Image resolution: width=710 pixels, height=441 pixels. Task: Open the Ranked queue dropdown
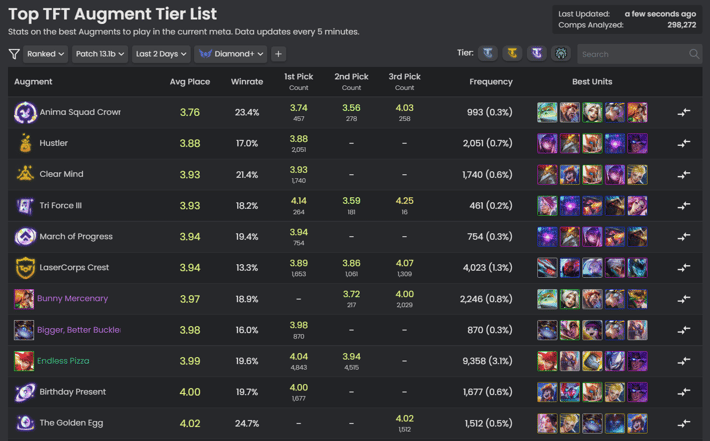tap(45, 54)
